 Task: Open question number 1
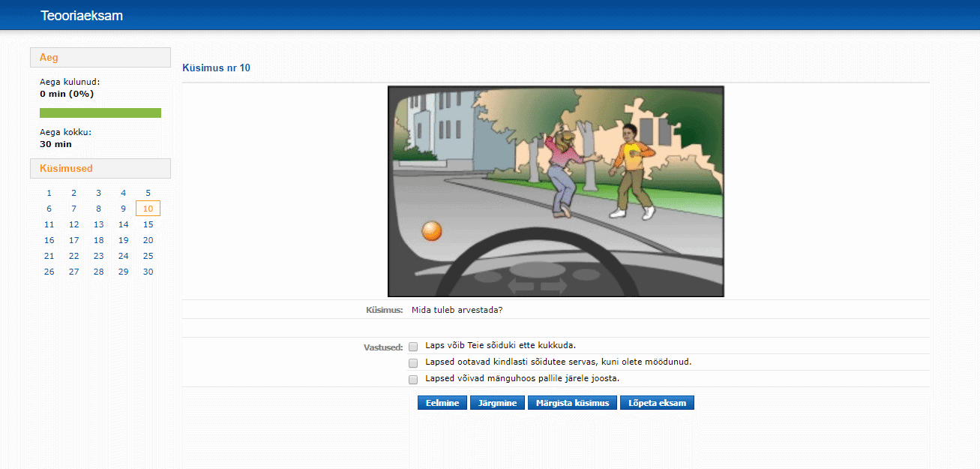[x=49, y=193]
